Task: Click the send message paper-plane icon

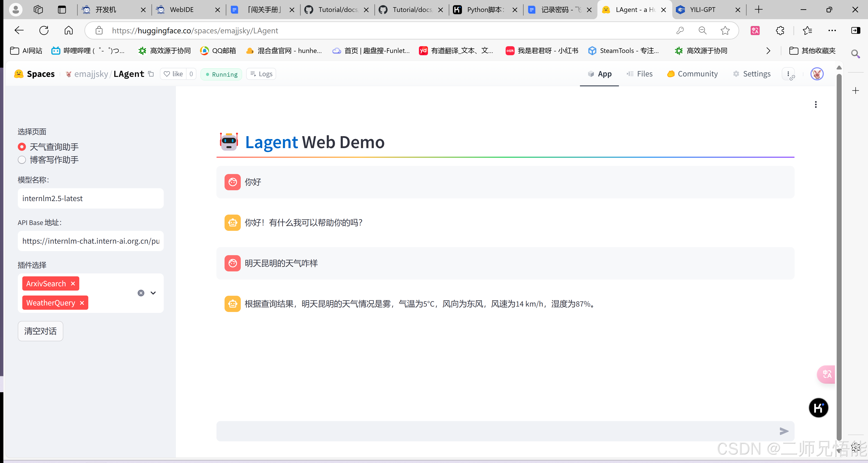Action: click(x=784, y=431)
